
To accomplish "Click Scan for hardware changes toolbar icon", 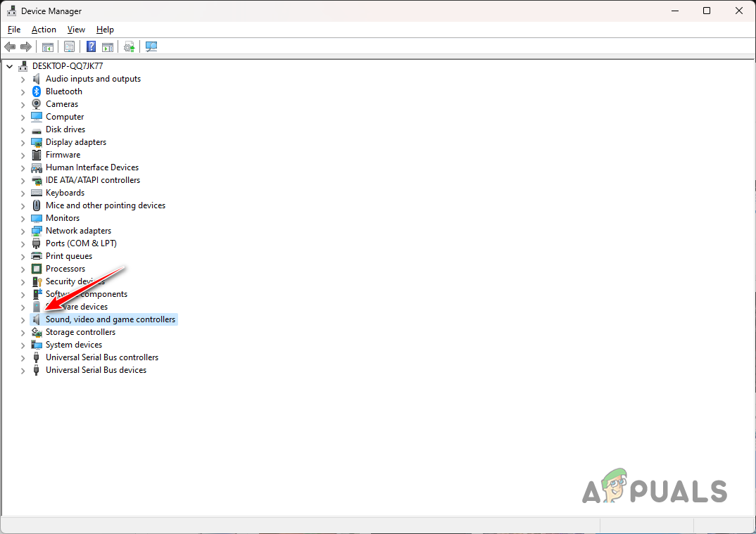I will [151, 46].
